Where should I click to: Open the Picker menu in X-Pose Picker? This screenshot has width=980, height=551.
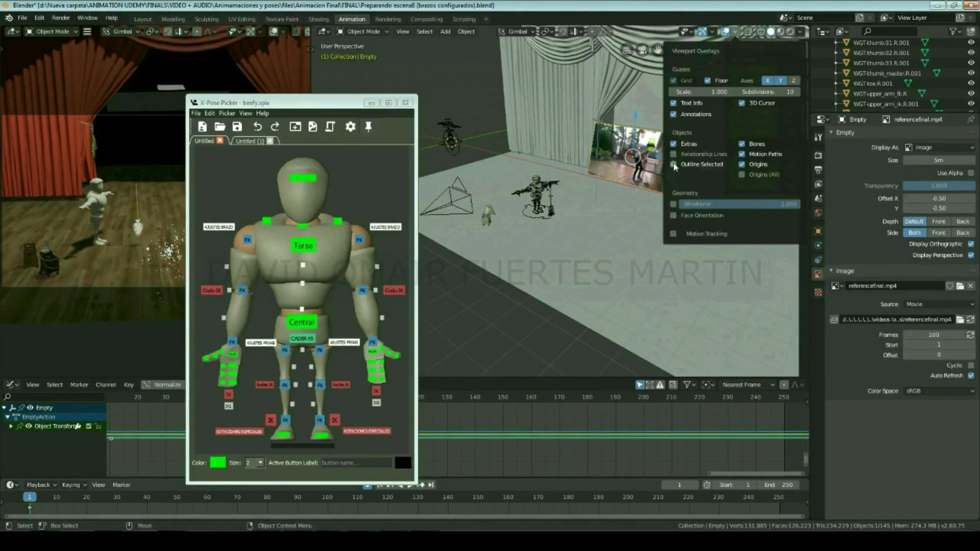[x=227, y=113]
